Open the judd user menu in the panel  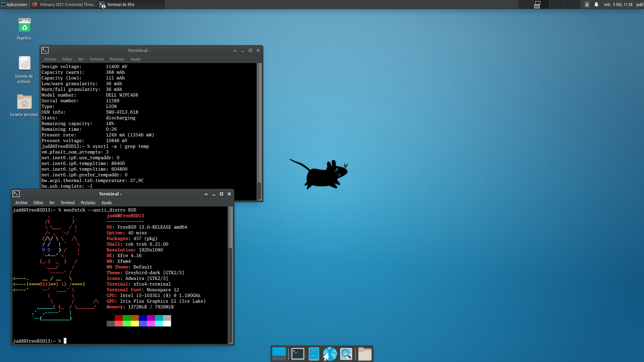[x=639, y=4]
